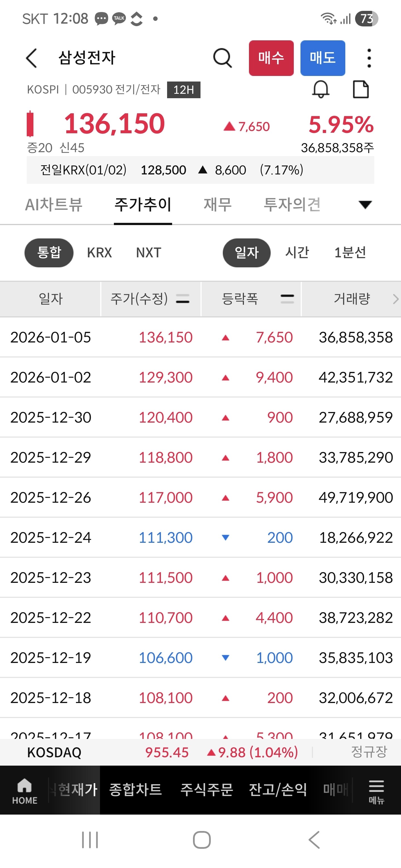Toggle the 주가(수정) column options
Viewport: 401px width, 868px height.
click(x=182, y=299)
